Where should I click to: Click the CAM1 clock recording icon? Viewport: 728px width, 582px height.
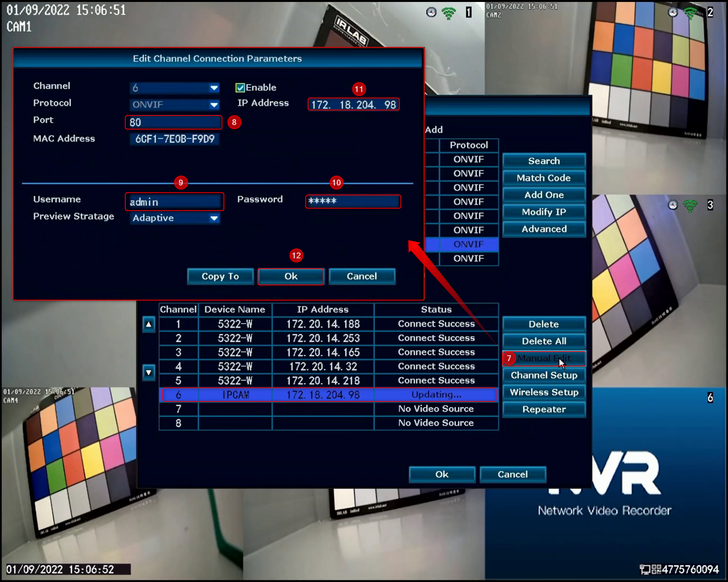(431, 12)
